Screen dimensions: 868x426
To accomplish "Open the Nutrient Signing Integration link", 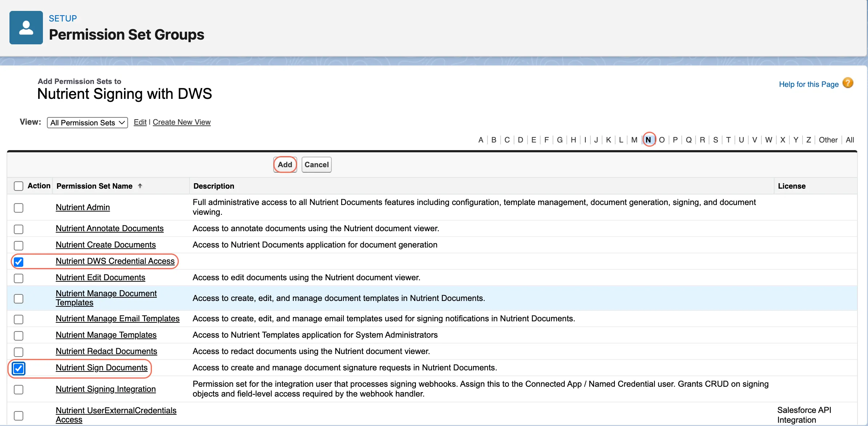I will tap(105, 389).
